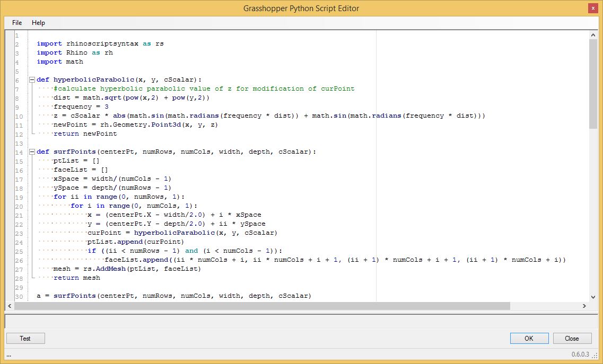The width and height of the screenshot is (603, 364).
Task: Click the "def surfPoints" definition line
Action: point(177,152)
